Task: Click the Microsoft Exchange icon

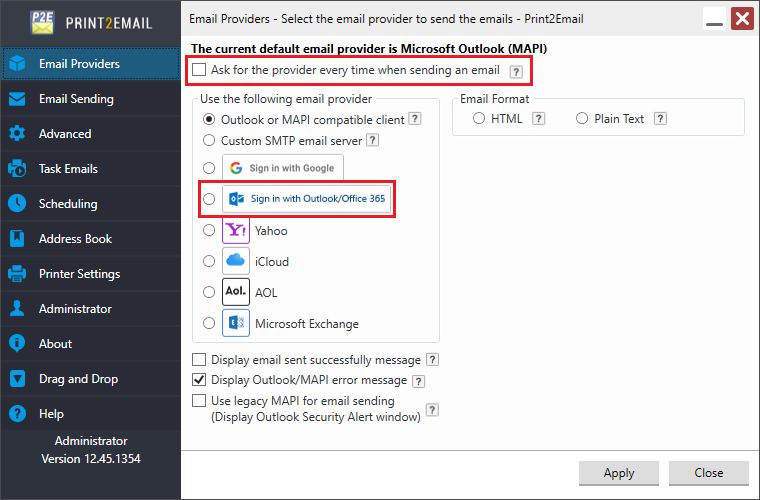Action: coord(236,323)
